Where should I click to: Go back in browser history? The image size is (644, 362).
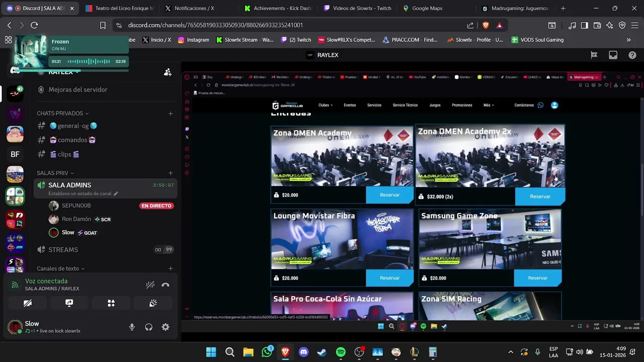point(9,25)
